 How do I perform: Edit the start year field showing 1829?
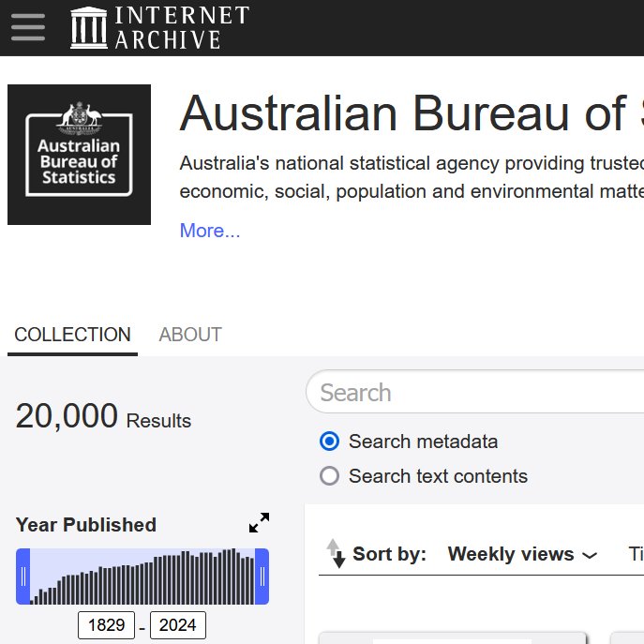(106, 625)
